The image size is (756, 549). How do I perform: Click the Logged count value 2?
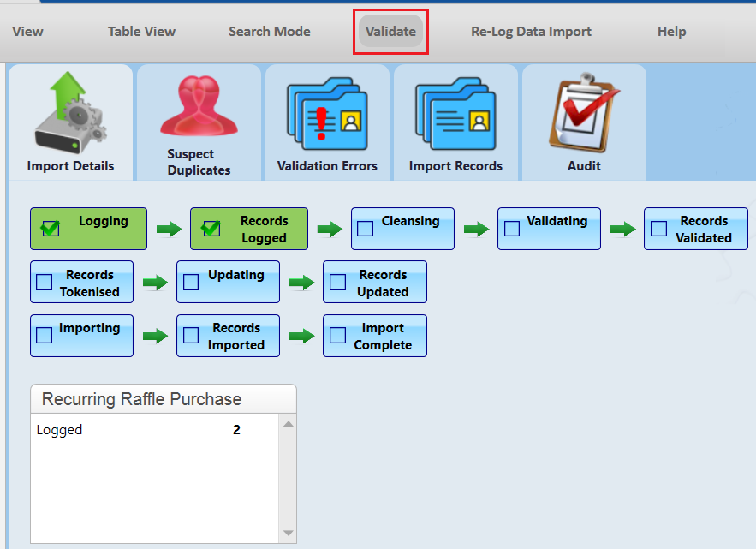[236, 430]
